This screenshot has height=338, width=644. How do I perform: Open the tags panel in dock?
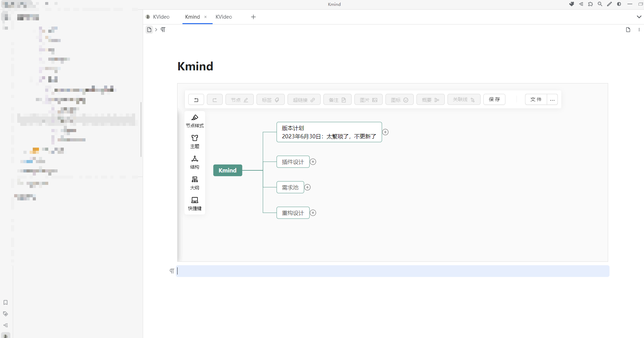[6, 314]
